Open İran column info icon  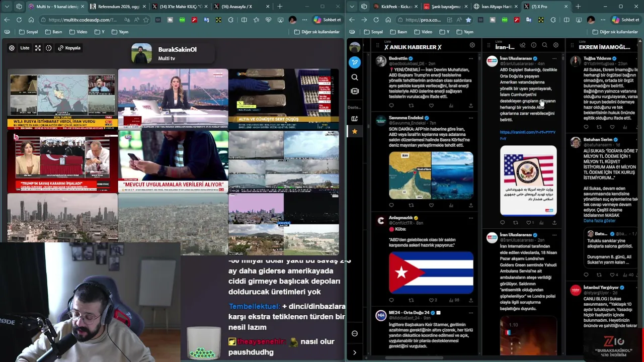coord(533,45)
